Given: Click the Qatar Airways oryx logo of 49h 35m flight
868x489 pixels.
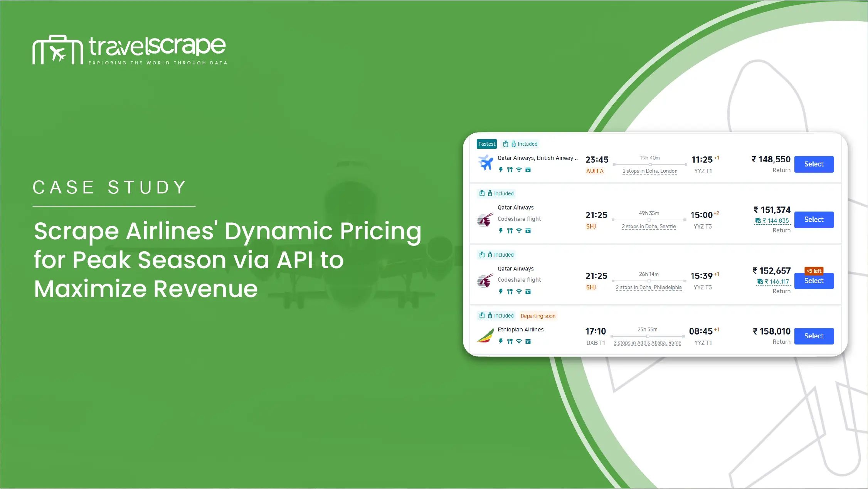Looking at the screenshot, I should [x=485, y=220].
